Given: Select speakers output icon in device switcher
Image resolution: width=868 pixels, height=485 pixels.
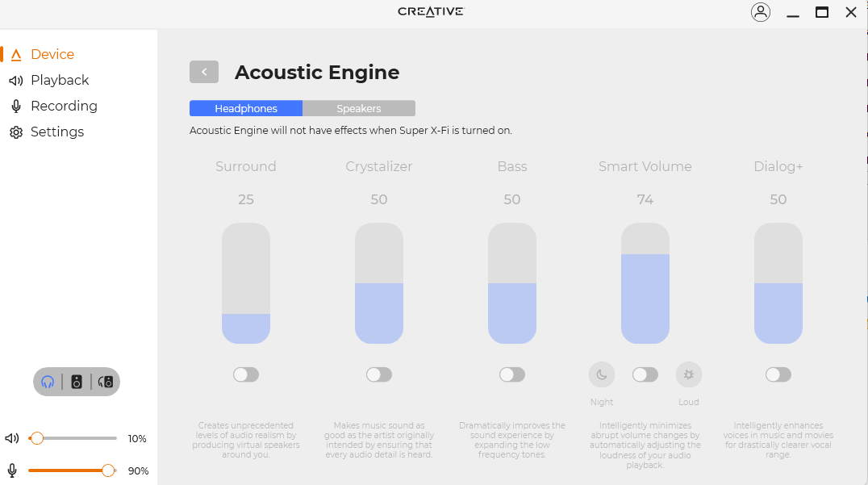Looking at the screenshot, I should click(77, 382).
